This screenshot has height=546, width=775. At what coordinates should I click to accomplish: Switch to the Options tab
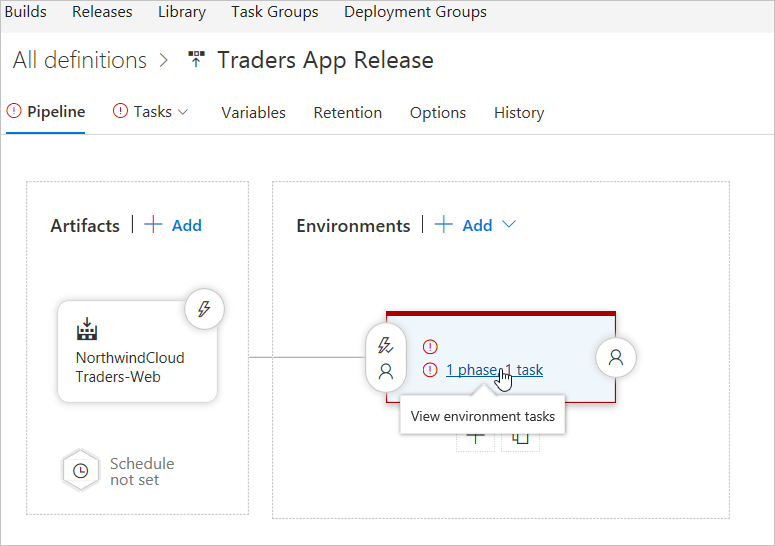pos(438,113)
